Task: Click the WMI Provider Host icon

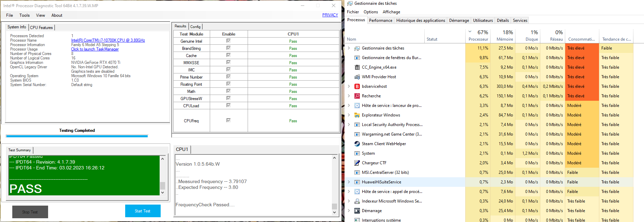Action: tap(357, 77)
